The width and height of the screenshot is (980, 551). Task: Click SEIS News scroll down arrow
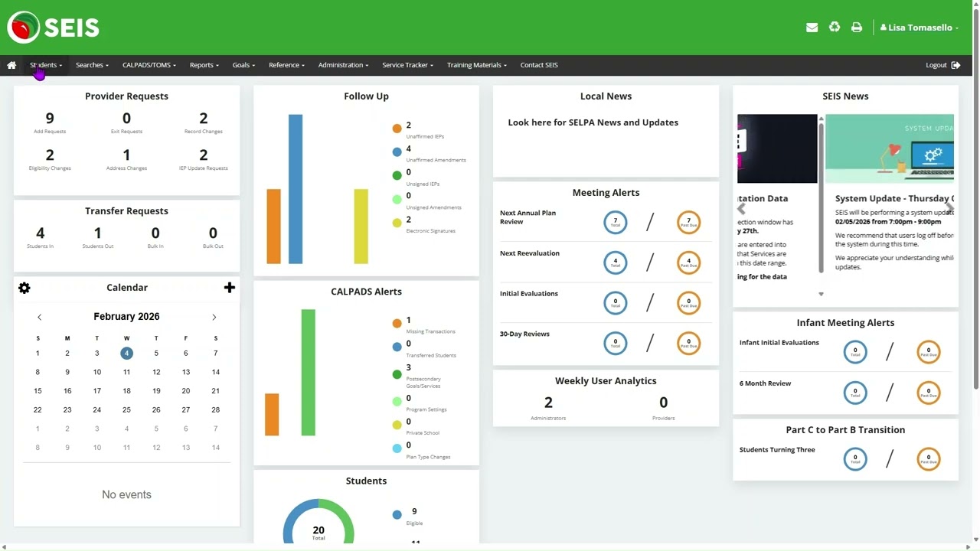821,294
